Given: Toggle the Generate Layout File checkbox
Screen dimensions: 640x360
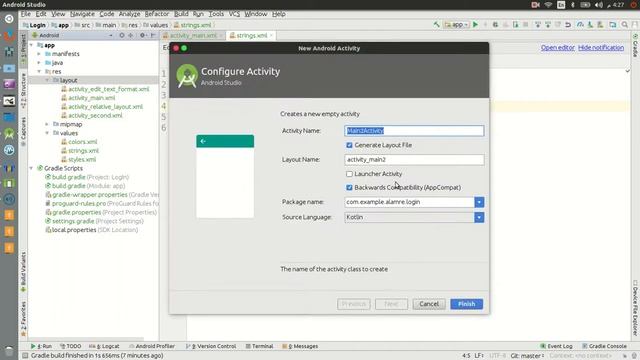Looking at the screenshot, I should (349, 145).
